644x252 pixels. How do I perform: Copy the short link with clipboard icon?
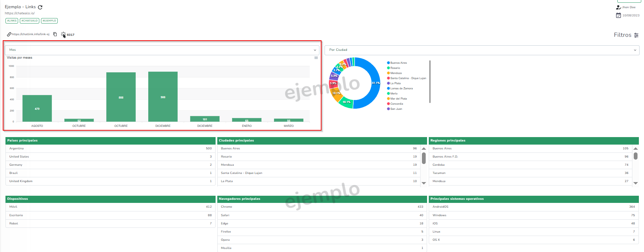[55, 34]
